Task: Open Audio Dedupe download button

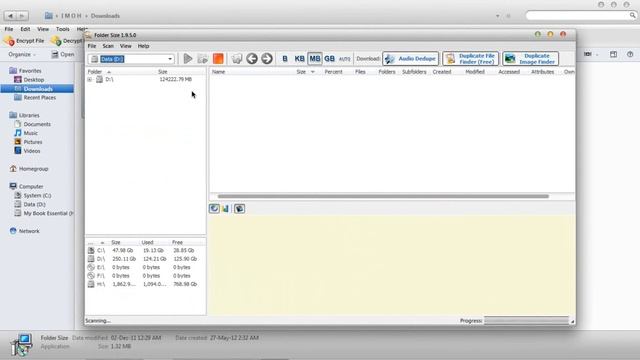Action: 410,59
